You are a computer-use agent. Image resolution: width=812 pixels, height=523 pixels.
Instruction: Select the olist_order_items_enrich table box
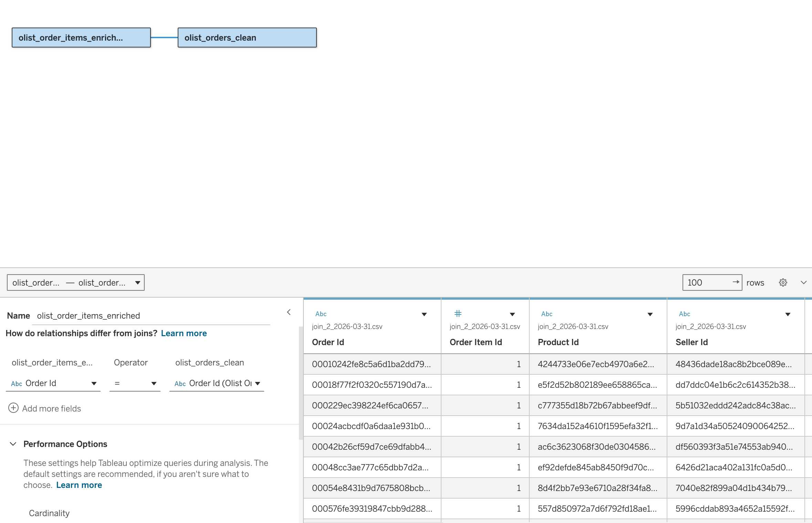[x=81, y=38]
